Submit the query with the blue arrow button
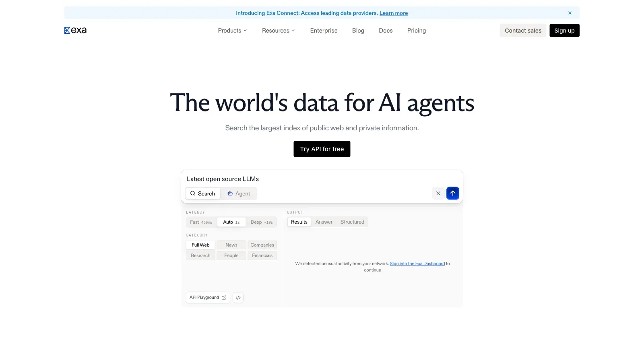Screen dimensions: 644x362 453,193
